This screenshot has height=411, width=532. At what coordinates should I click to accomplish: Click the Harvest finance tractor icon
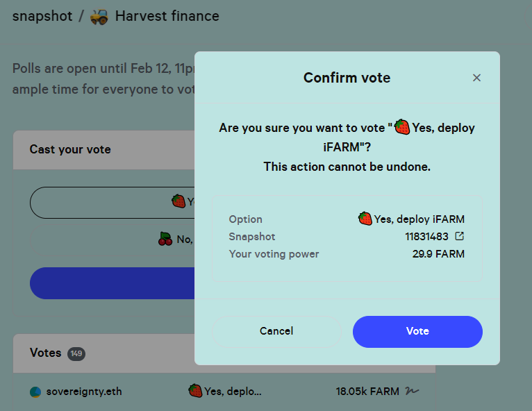click(x=99, y=17)
